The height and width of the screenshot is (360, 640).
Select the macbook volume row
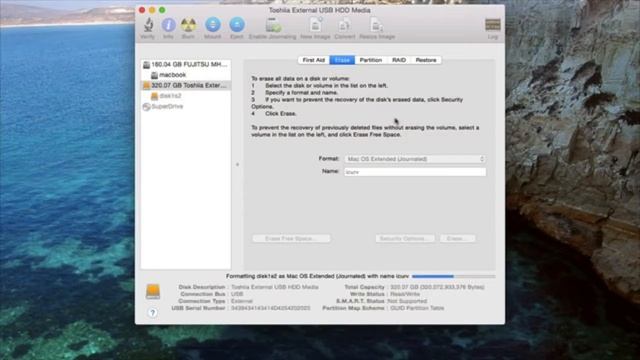click(186, 75)
